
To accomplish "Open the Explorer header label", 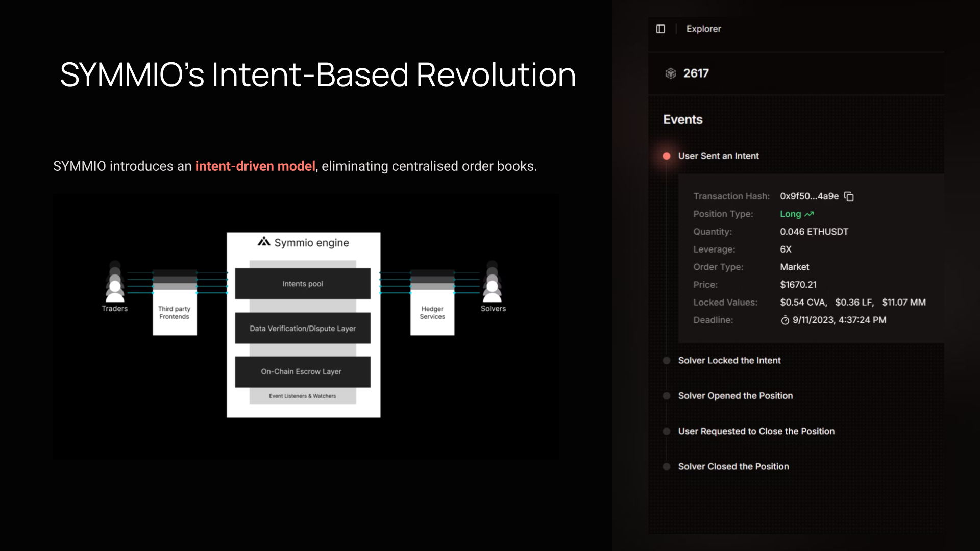I will 703,29.
